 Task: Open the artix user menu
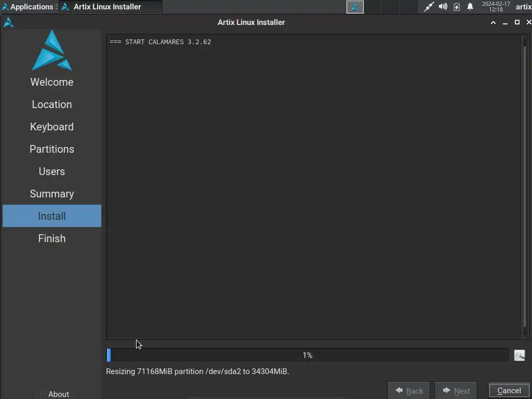pos(524,6)
